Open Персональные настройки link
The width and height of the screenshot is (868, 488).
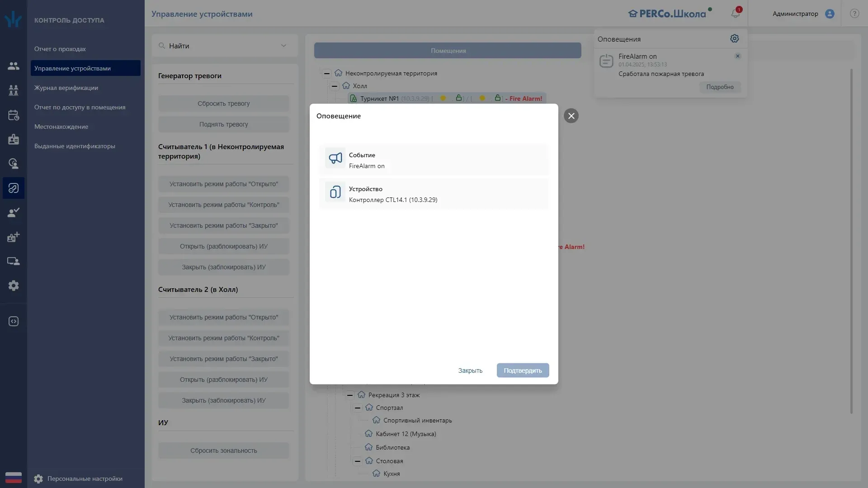pyautogui.click(x=85, y=479)
